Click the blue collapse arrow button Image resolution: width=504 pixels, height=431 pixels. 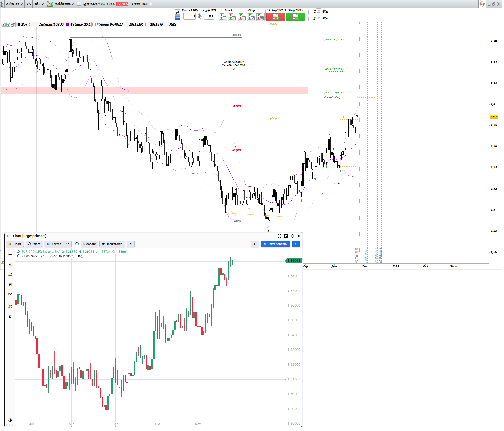coord(296,244)
